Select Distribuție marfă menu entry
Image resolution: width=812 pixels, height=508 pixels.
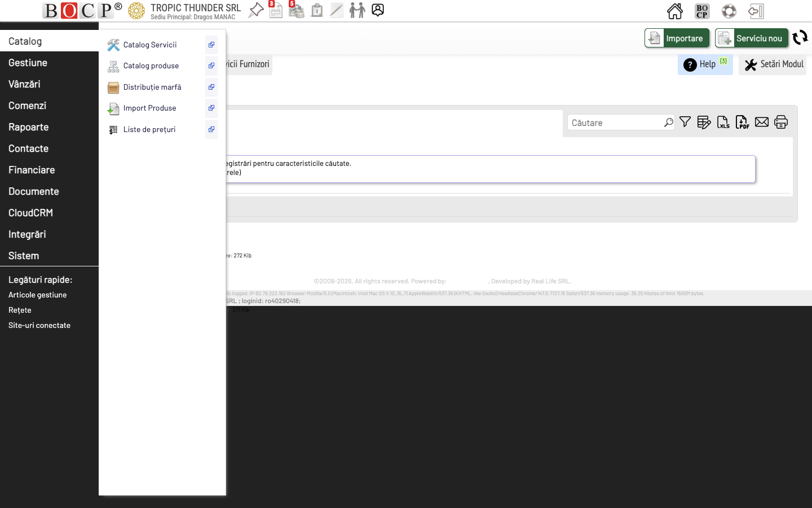[152, 87]
